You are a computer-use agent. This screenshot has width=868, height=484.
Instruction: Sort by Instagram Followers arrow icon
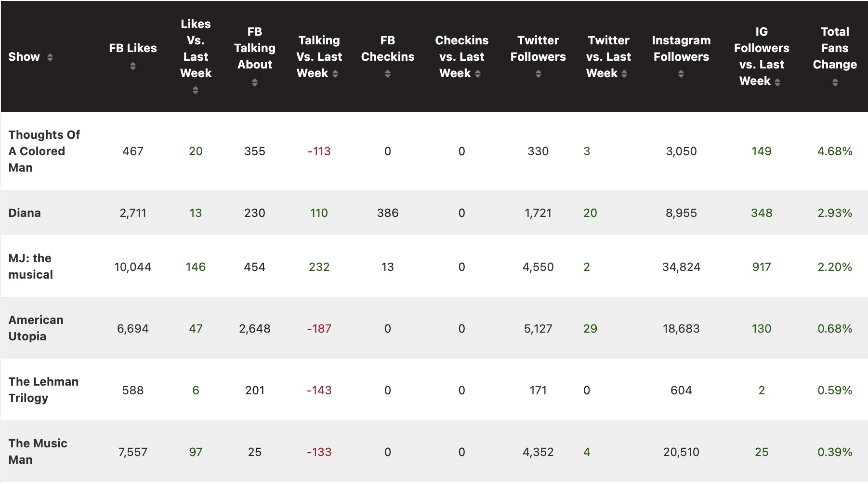pyautogui.click(x=681, y=74)
